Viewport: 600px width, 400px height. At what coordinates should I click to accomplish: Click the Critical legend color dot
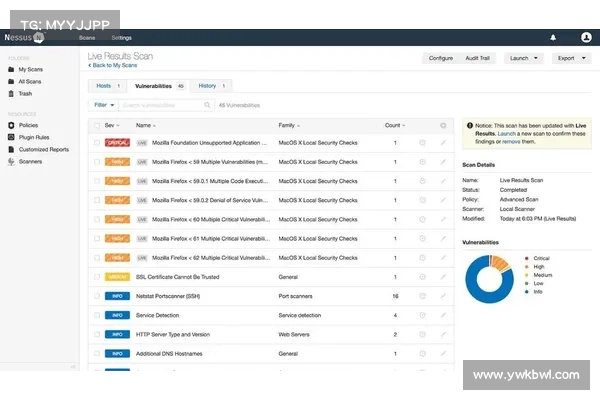[527, 258]
